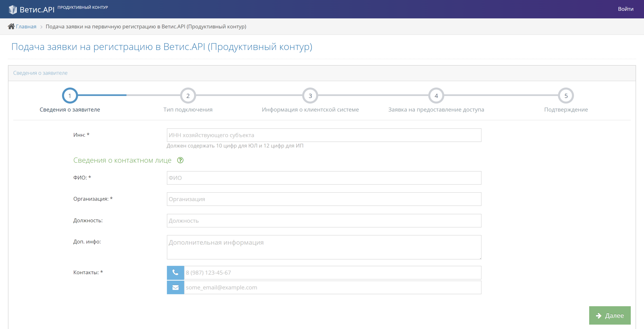The image size is (644, 329).
Task: Click the Контакты field label
Action: (88, 272)
